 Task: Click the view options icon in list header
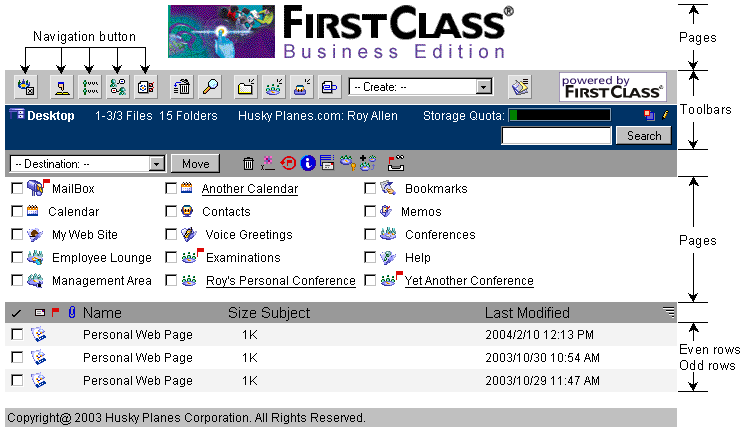669,311
